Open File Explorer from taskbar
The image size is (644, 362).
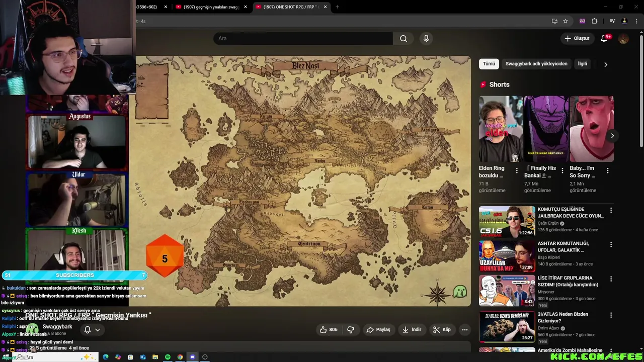(155, 357)
